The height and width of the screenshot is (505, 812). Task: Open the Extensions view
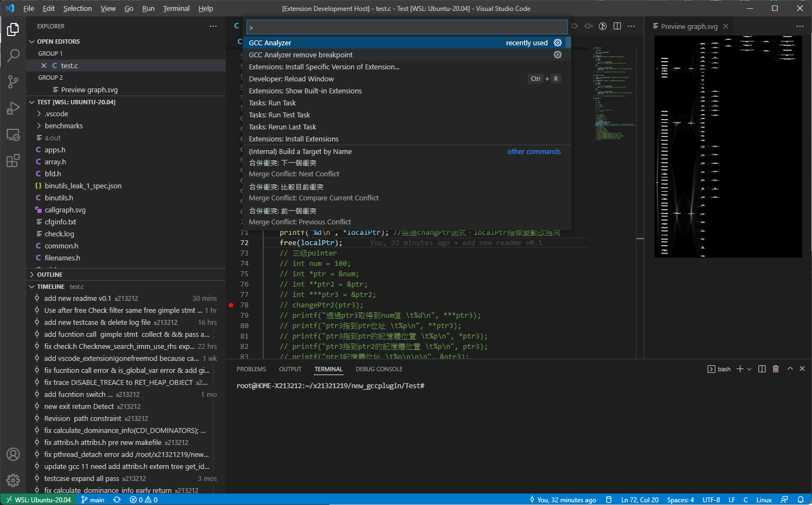click(x=13, y=161)
